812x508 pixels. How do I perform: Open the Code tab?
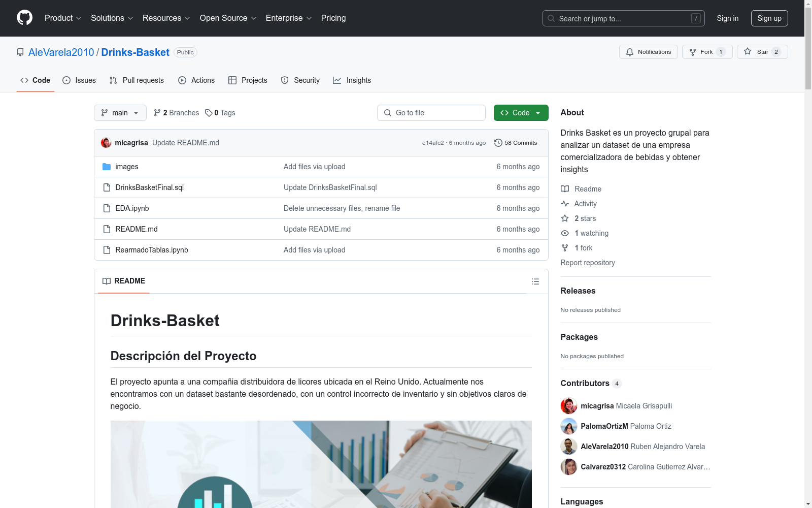pyautogui.click(x=36, y=80)
